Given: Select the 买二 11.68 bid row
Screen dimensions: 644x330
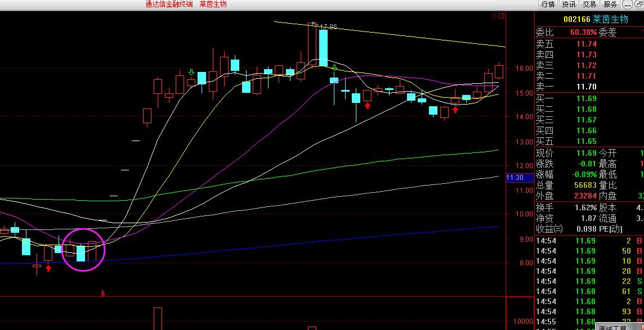Looking at the screenshot, I should point(589,109).
